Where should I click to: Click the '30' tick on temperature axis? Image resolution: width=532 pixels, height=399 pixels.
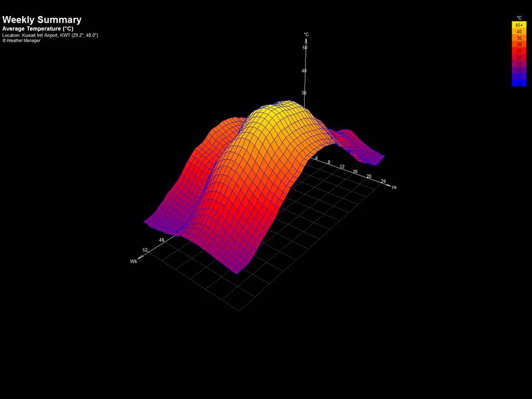304,93
